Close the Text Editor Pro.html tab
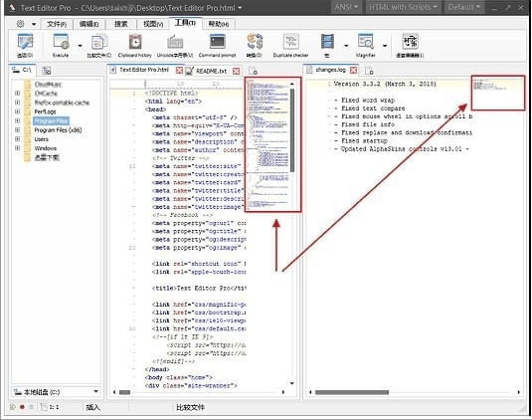Viewport: 532px width, 420px height. point(179,71)
